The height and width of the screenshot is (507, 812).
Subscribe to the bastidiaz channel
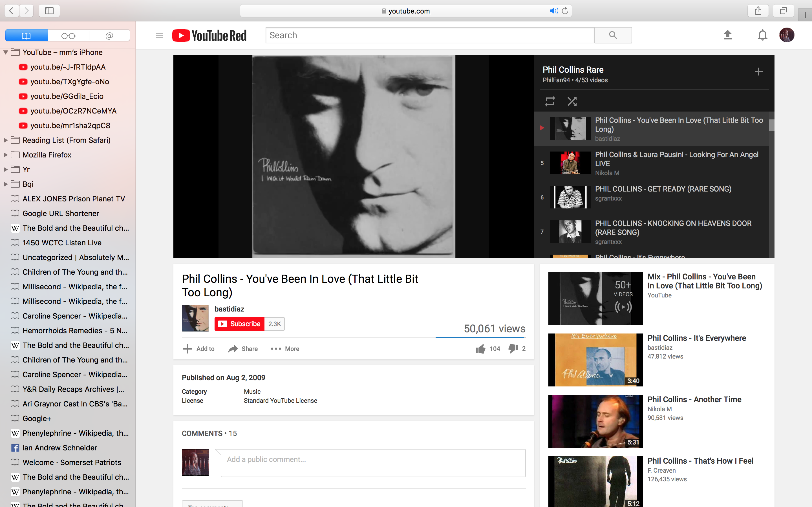(239, 324)
